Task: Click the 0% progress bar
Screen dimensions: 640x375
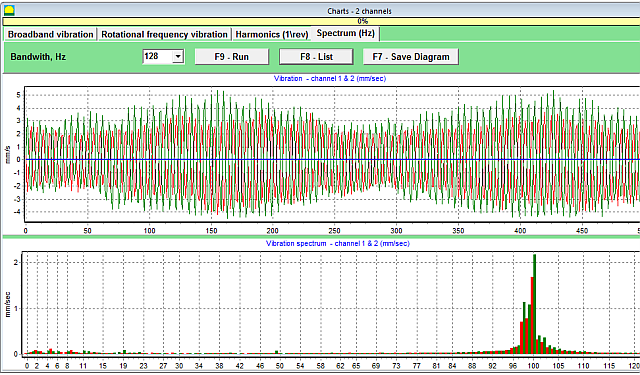Action: pyautogui.click(x=321, y=21)
